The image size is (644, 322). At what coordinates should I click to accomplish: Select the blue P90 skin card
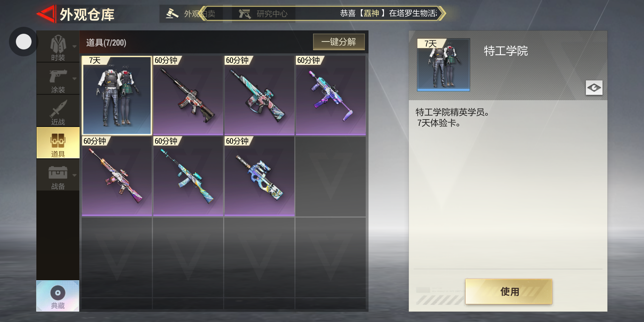click(259, 176)
